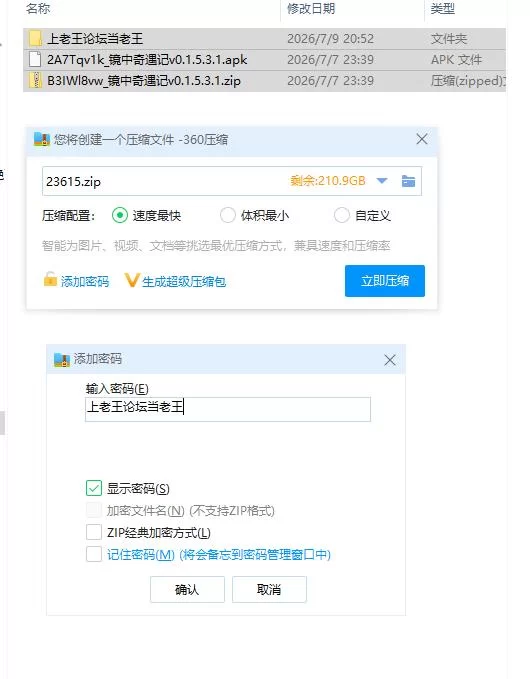Click the APK 文件 type cell
This screenshot has height=679, width=530.
456,60
